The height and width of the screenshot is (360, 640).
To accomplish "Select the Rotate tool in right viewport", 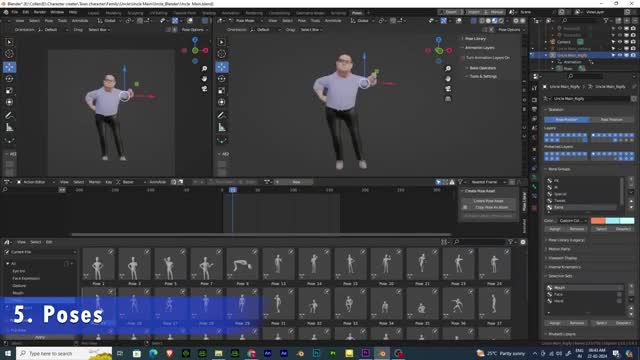I will (222, 79).
